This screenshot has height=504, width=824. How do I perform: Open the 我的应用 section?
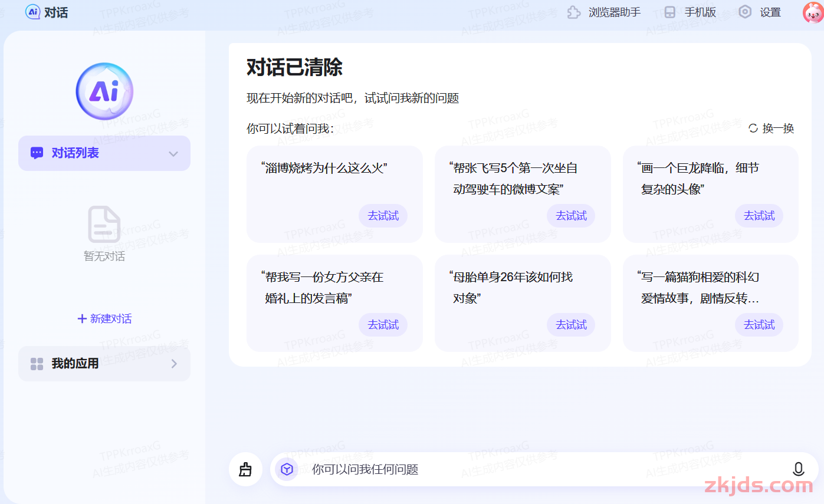point(104,364)
